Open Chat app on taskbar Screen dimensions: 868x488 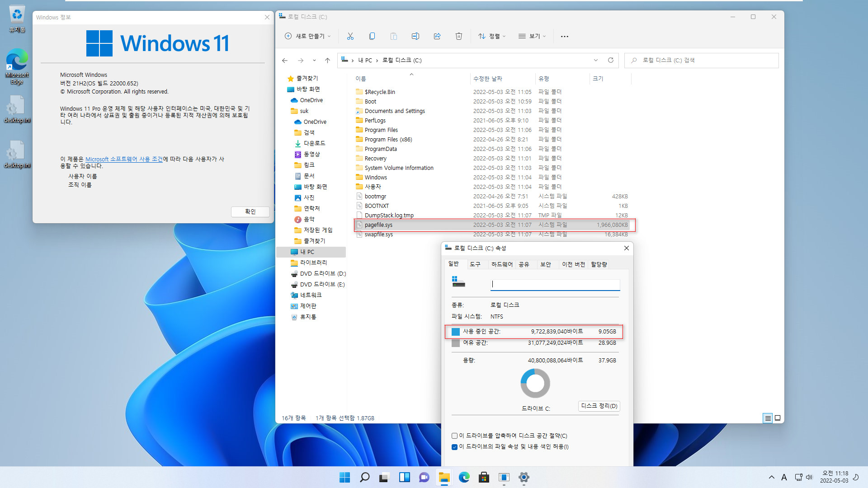pyautogui.click(x=424, y=477)
